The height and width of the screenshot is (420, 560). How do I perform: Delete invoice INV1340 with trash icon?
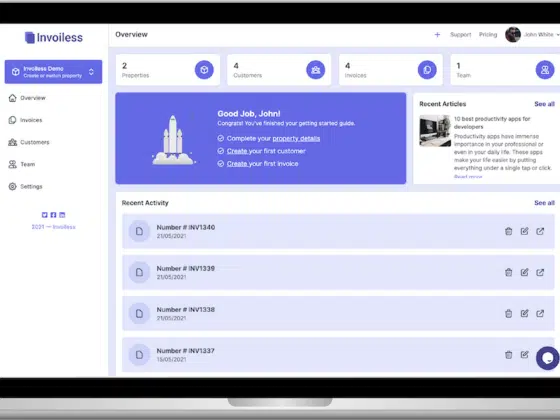point(509,231)
